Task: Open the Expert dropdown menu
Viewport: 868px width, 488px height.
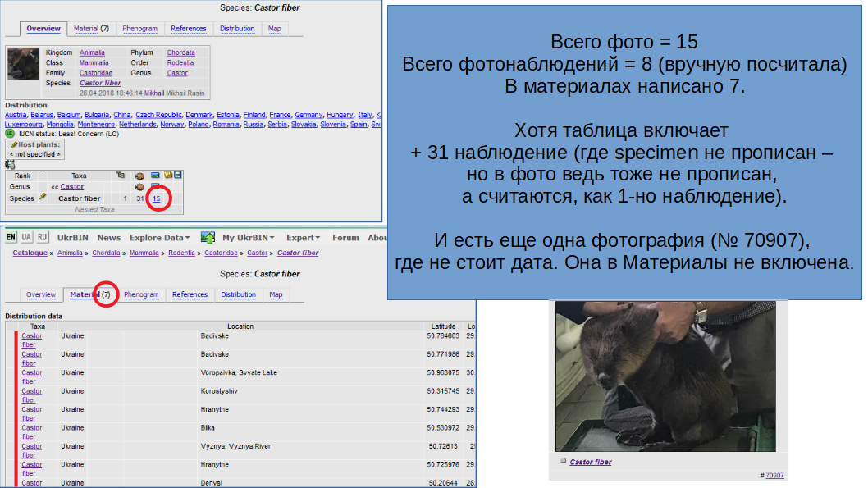Action: (x=303, y=238)
